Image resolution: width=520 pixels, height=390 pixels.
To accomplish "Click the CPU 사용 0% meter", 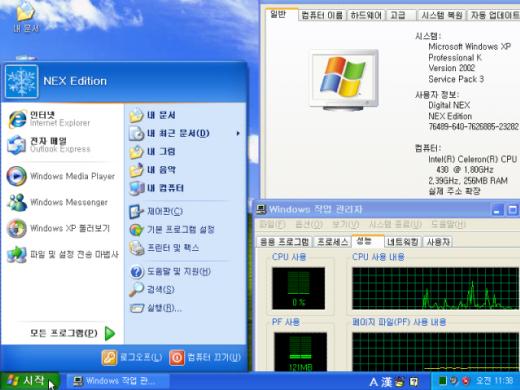I will [298, 289].
